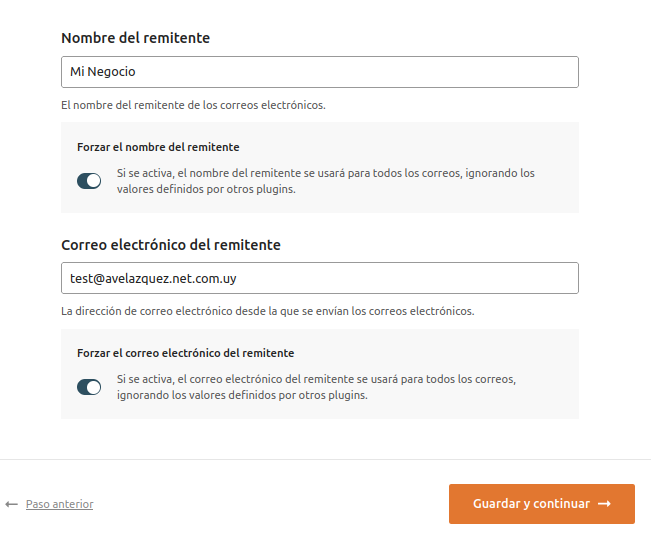Disable the Forzar el correo electrónico switch
651x541 pixels.
[89, 388]
